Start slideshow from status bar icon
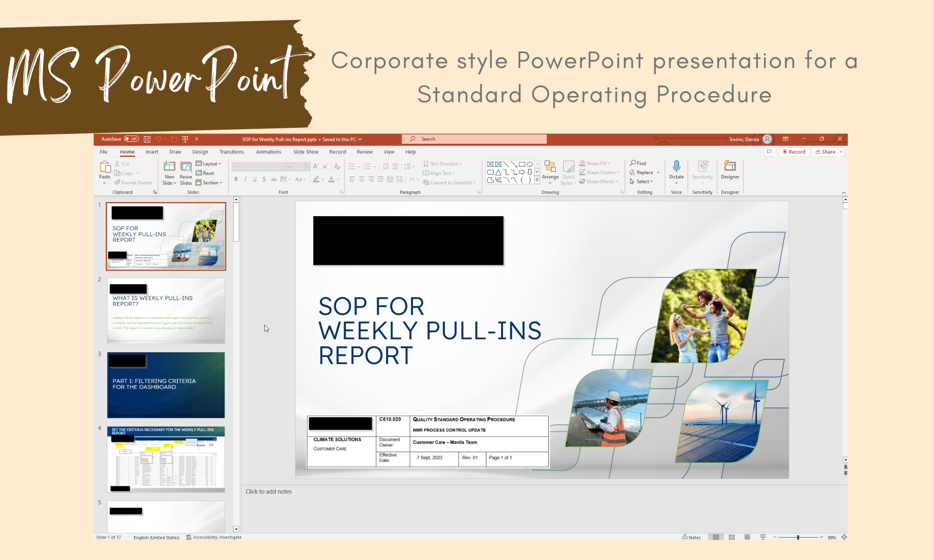This screenshot has width=934, height=560. click(763, 537)
